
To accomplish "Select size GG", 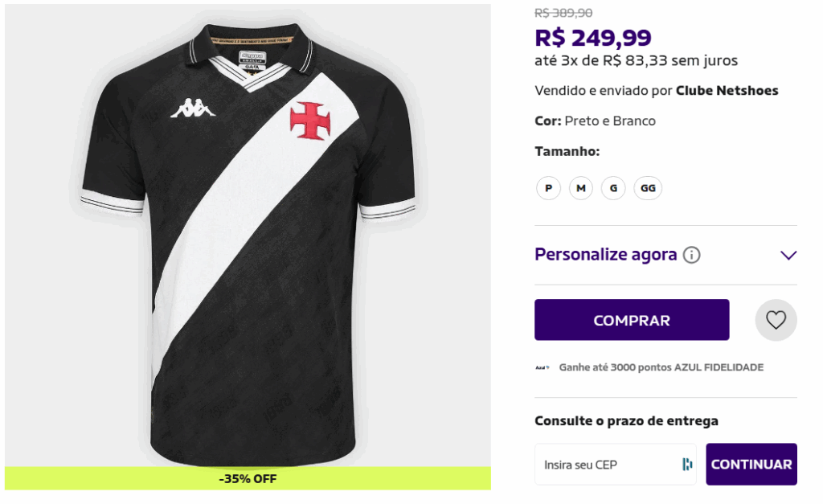I will coord(648,187).
